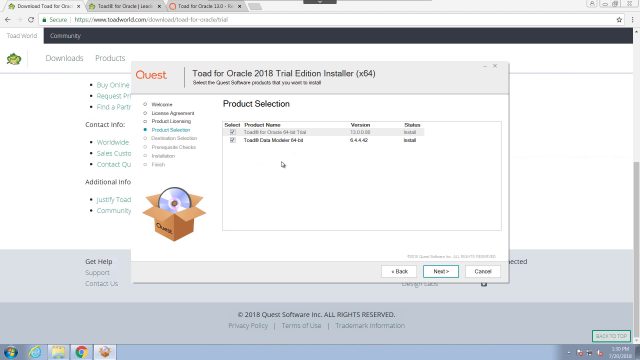Open Privacy Policy link
The width and height of the screenshot is (640, 360).
pyautogui.click(x=248, y=325)
